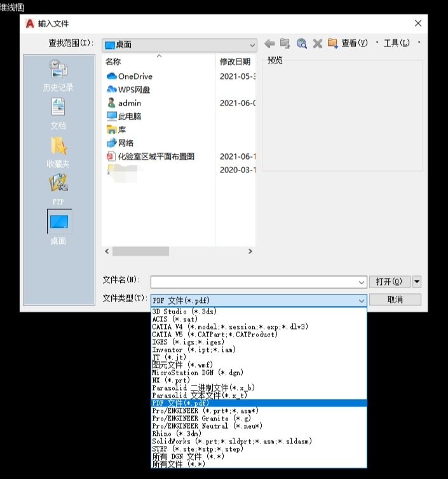Open the 查看(V) menu
Viewport: 448px width, 479px height.
pyautogui.click(x=355, y=43)
